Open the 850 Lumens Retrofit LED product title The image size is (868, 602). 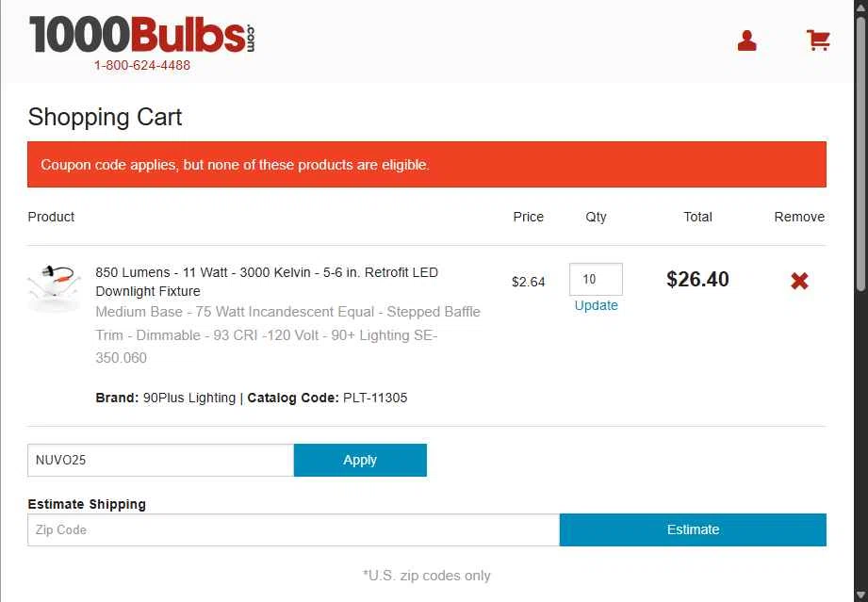click(x=267, y=281)
